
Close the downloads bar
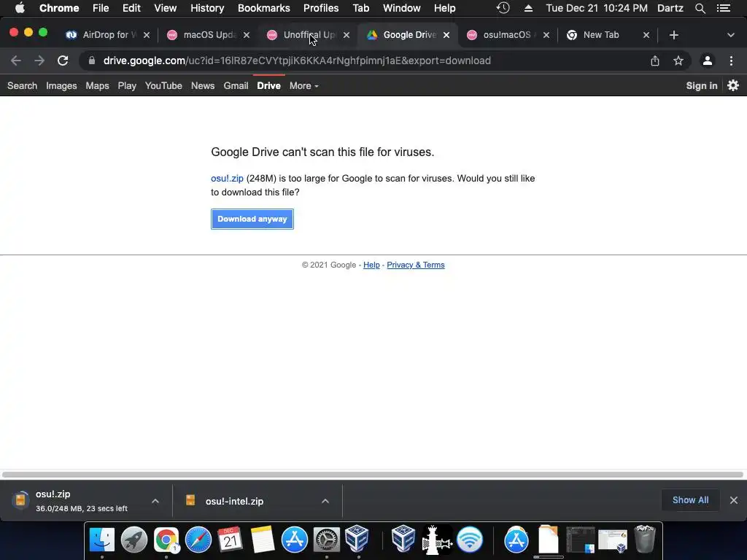(734, 500)
